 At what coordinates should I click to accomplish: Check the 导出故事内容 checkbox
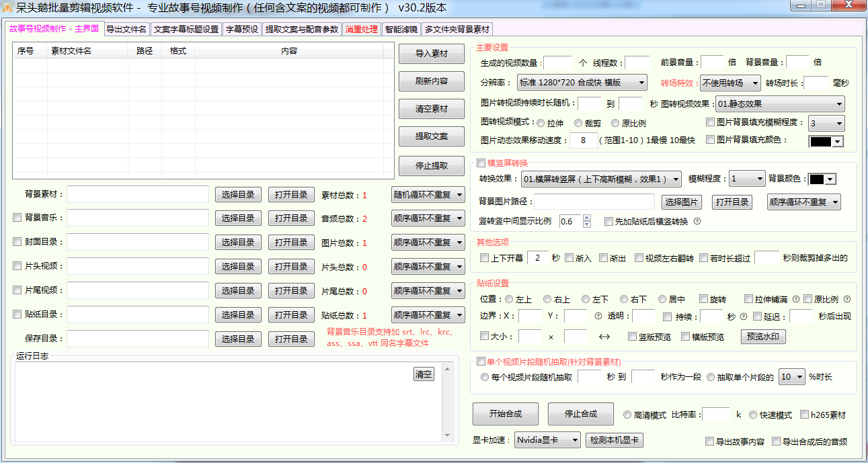(x=709, y=441)
